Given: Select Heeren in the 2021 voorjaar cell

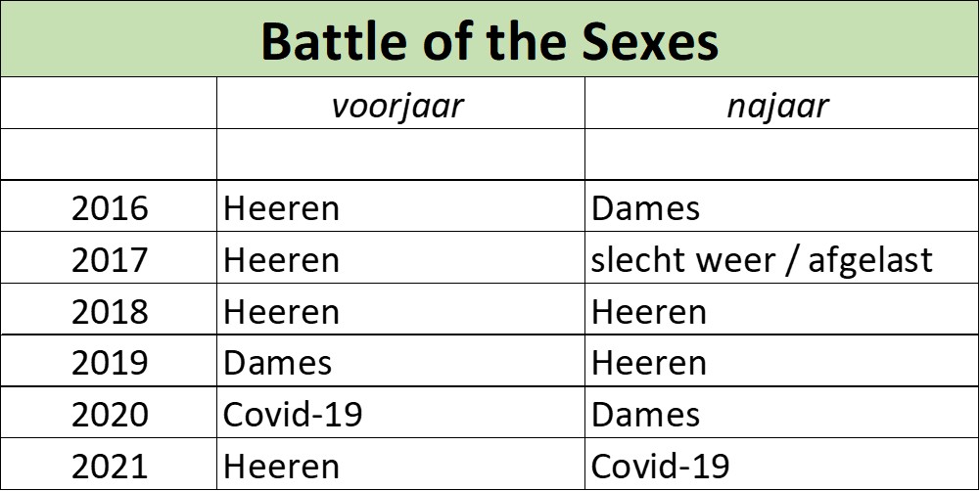Looking at the screenshot, I should point(282,466).
